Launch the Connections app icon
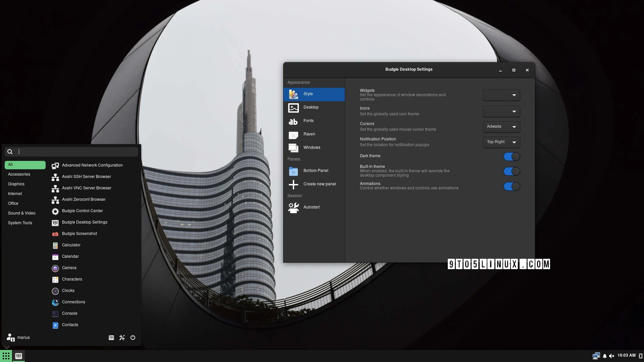The image size is (644, 362). pos(55,302)
